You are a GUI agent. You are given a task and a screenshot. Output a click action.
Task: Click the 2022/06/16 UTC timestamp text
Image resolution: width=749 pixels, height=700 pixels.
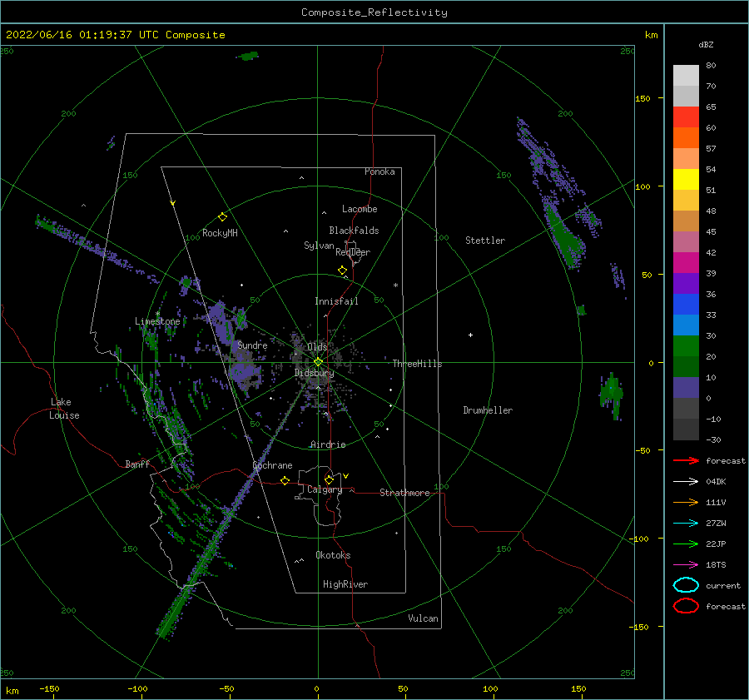click(115, 35)
